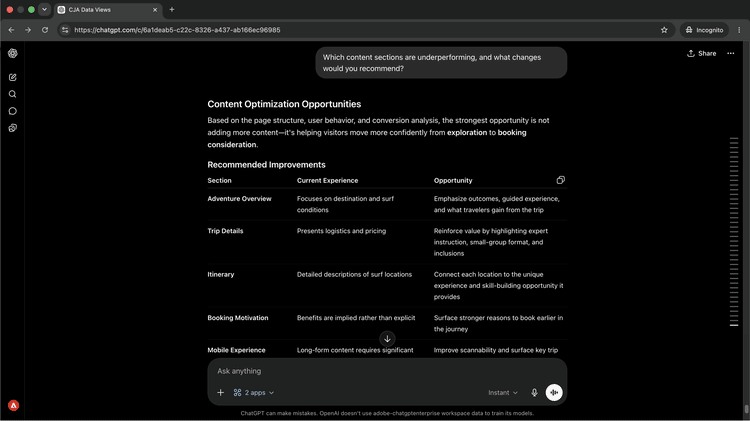Image resolution: width=750 pixels, height=421 pixels.
Task: Reload the current page
Action: (x=45, y=30)
